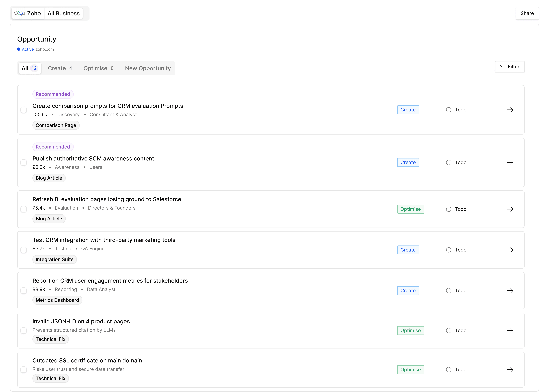The image size is (549, 392).
Task: Click Blog Article chip under SCM awareness content
Action: [x=49, y=178]
